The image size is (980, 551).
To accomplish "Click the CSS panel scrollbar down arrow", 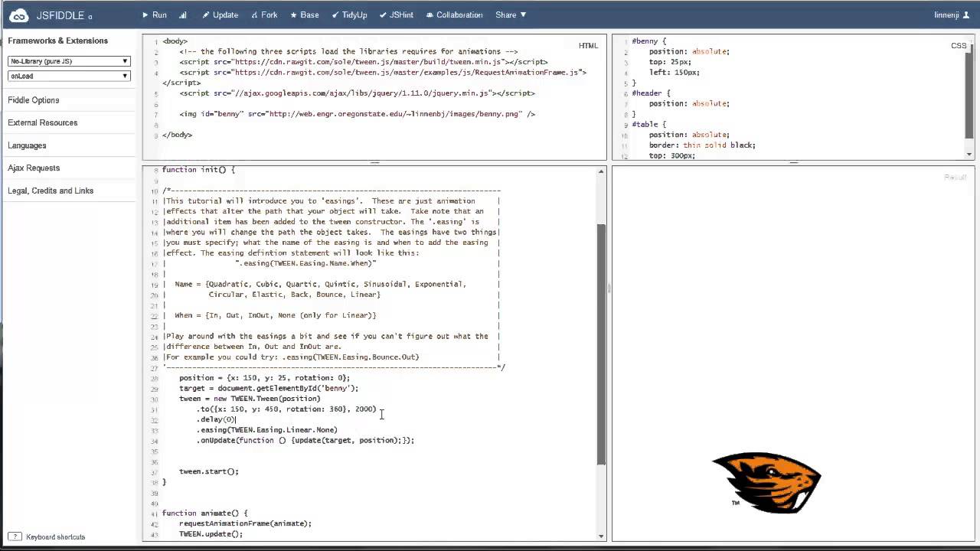I will point(970,155).
